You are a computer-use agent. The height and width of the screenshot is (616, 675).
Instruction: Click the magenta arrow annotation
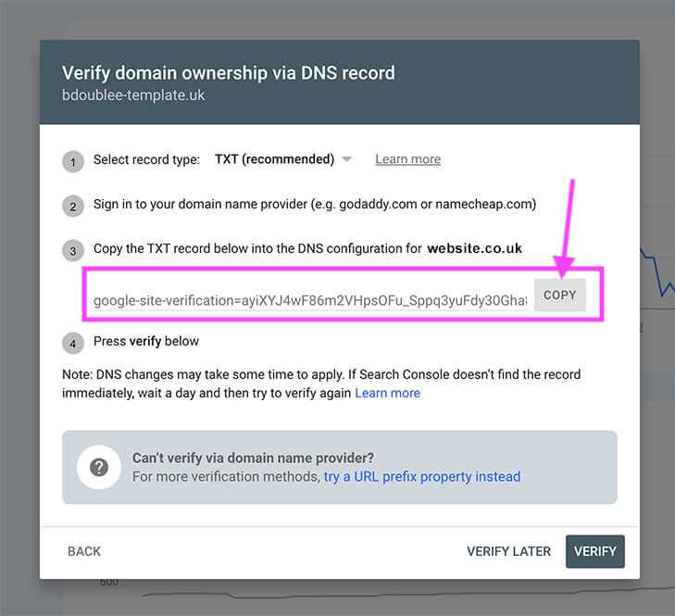(x=569, y=222)
